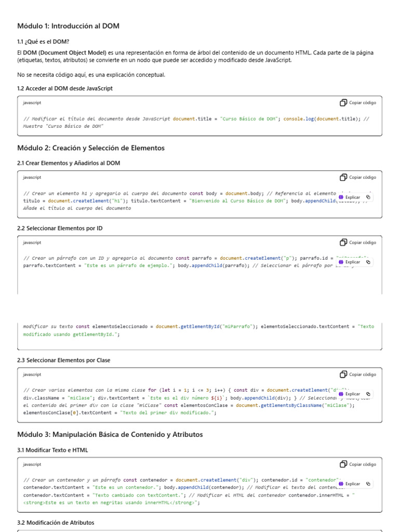Click the javascript label in section 1.2 block

tap(32, 103)
